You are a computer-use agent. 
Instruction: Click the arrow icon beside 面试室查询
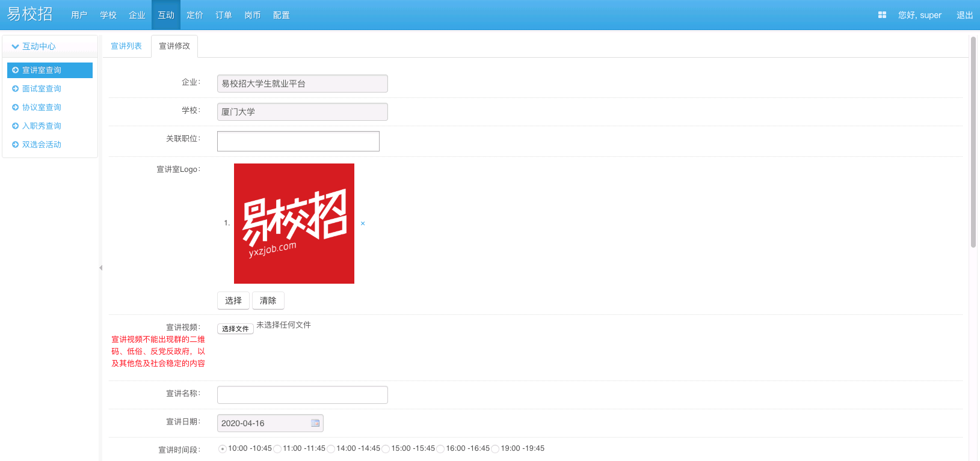point(16,89)
